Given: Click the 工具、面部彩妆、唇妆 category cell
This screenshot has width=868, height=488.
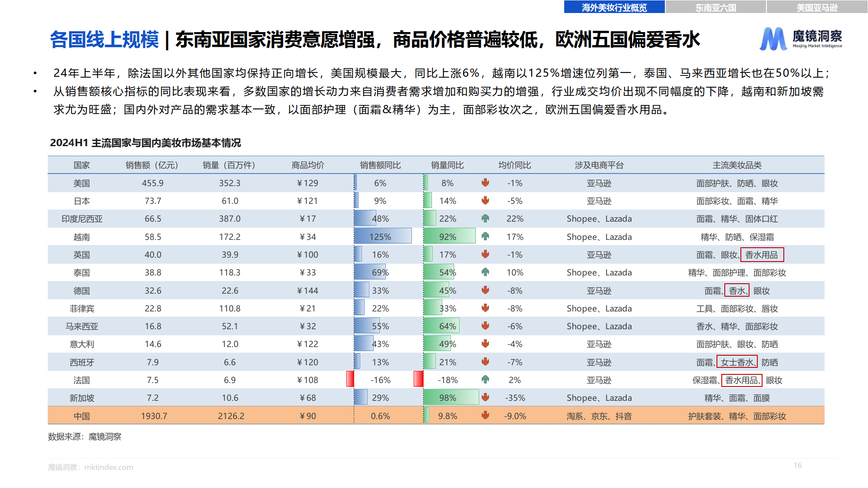Looking at the screenshot, I should point(737,308).
